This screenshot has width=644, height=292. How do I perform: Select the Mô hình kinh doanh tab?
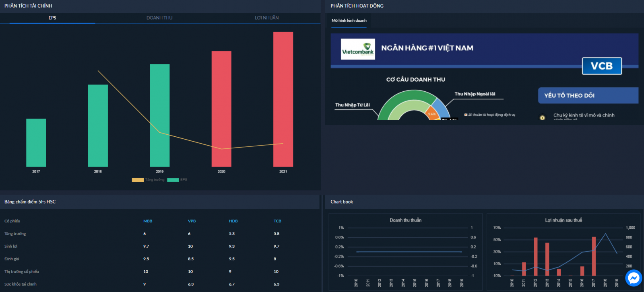tap(349, 21)
